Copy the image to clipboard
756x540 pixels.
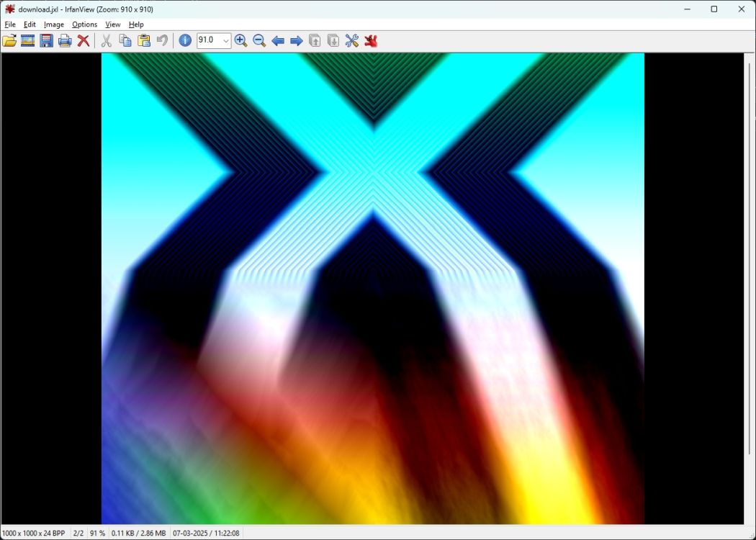(x=125, y=41)
